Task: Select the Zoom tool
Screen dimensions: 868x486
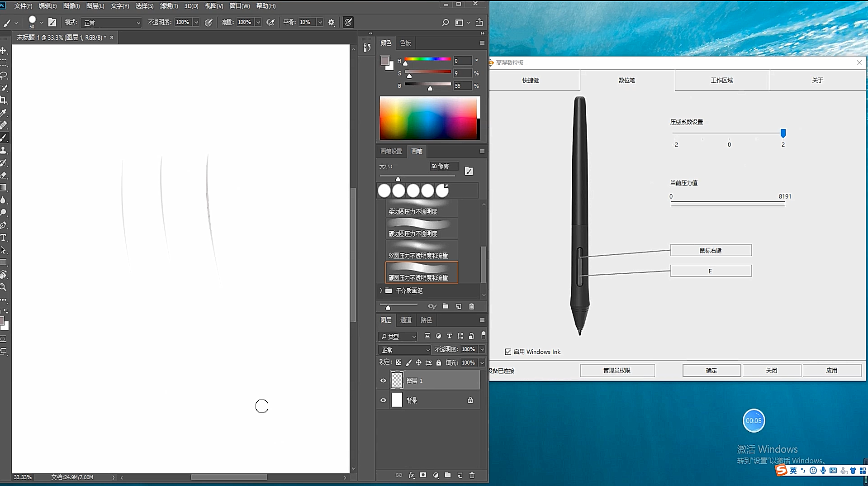Action: click(x=3, y=287)
